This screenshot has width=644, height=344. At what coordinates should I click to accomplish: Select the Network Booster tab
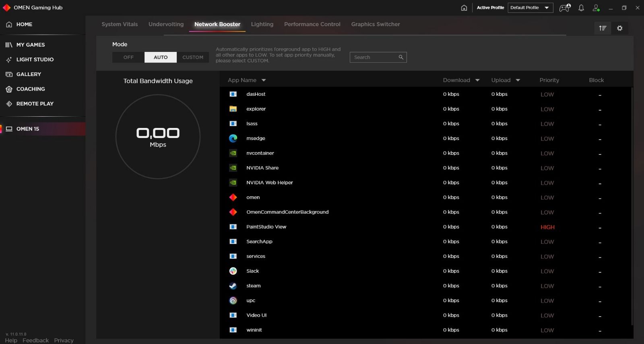(217, 24)
